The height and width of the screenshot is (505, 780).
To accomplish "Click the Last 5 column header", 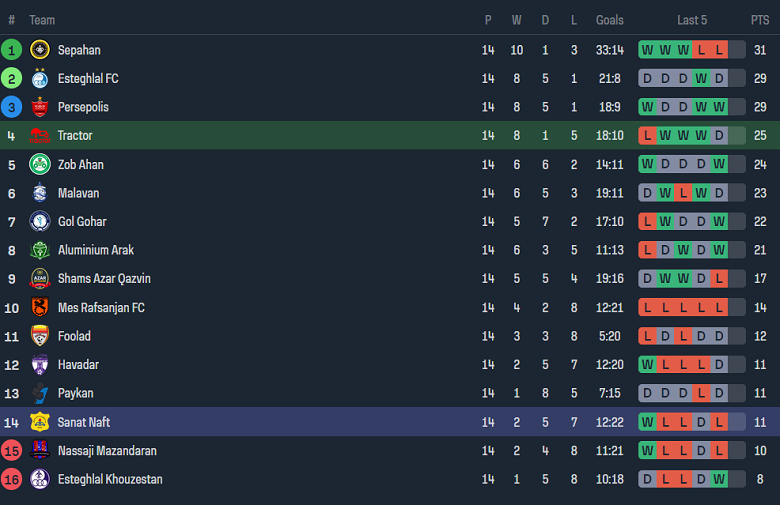I will coord(692,20).
